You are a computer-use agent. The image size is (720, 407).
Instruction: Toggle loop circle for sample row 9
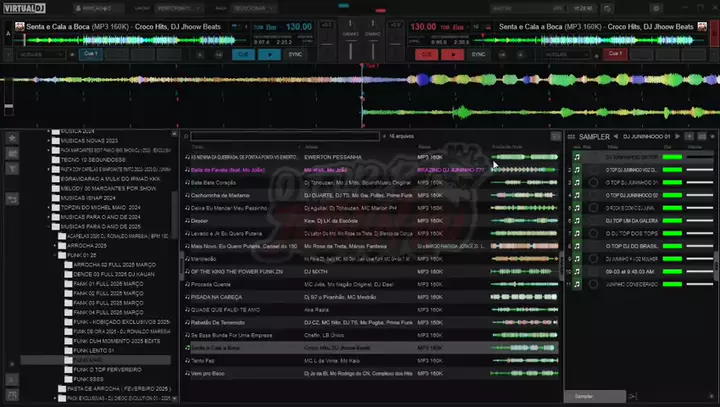coord(593,259)
